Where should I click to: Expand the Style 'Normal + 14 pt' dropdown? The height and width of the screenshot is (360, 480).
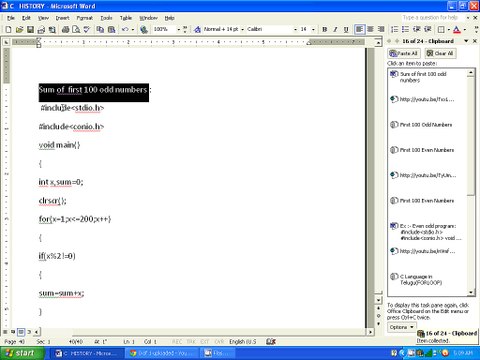242,29
